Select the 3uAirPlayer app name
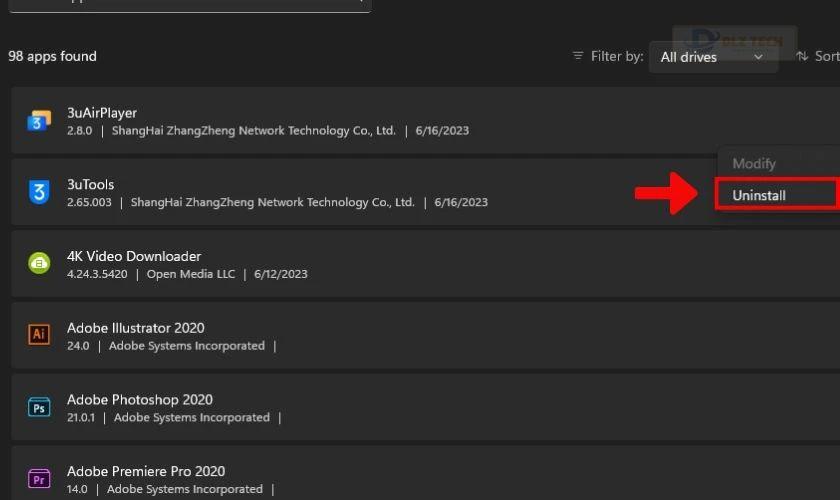 (x=102, y=113)
